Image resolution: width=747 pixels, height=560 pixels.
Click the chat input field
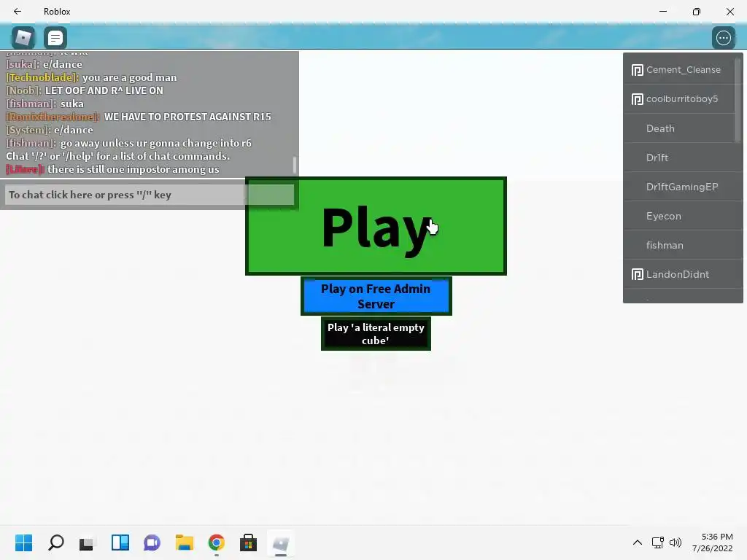pyautogui.click(x=150, y=195)
